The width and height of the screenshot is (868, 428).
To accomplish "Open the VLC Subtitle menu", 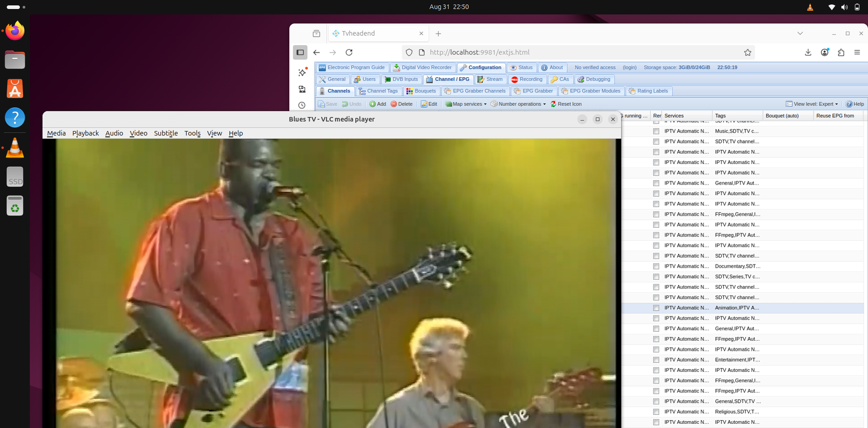I will (x=166, y=134).
